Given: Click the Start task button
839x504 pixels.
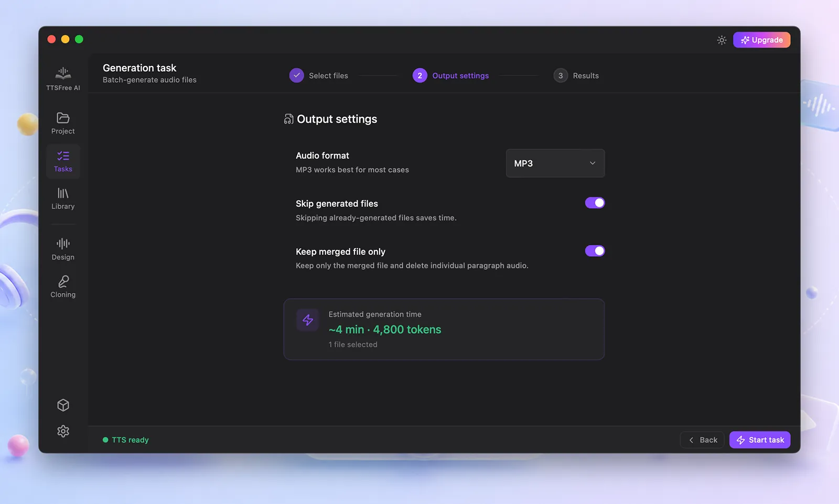Looking at the screenshot, I should 760,440.
